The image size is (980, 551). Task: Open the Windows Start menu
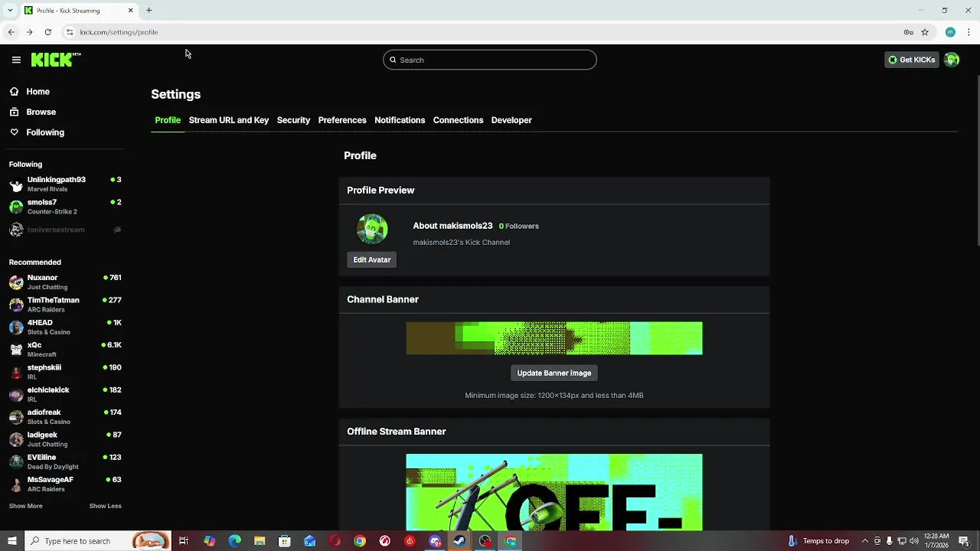point(11,541)
